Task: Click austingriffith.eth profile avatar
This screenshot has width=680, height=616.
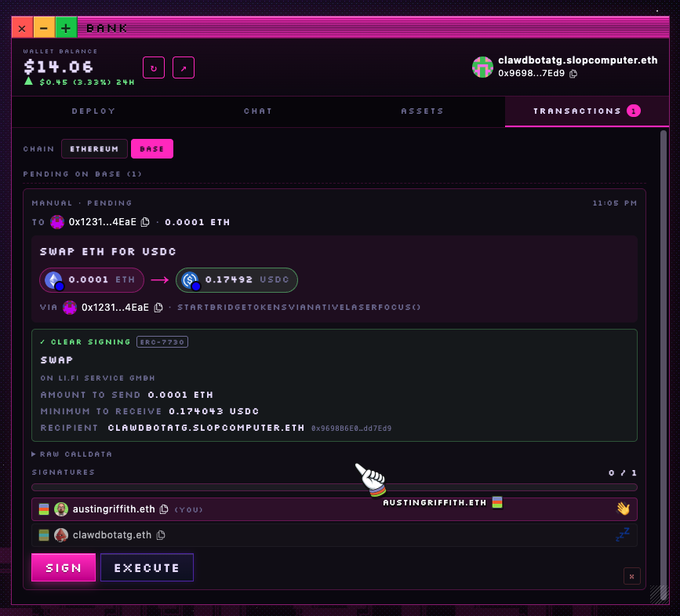Action: coord(61,509)
